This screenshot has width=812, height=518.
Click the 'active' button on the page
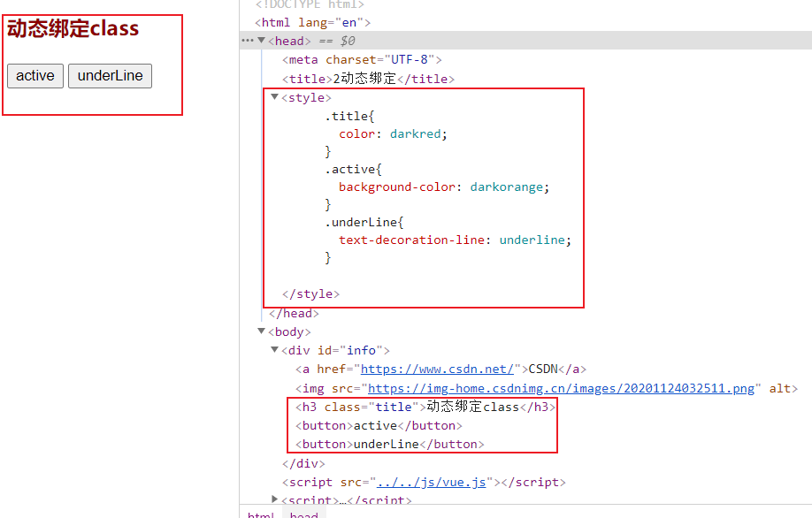point(35,76)
